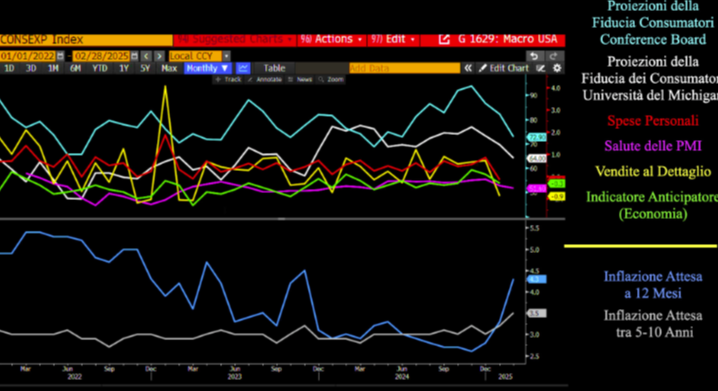Image resolution: width=718 pixels, height=391 pixels.
Task: Open the Suggested Charts menu
Action: coord(235,39)
